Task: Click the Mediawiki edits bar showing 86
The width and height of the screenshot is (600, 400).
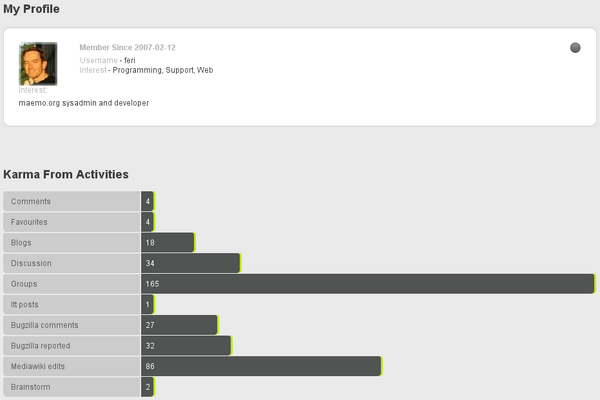Action: pyautogui.click(x=261, y=366)
